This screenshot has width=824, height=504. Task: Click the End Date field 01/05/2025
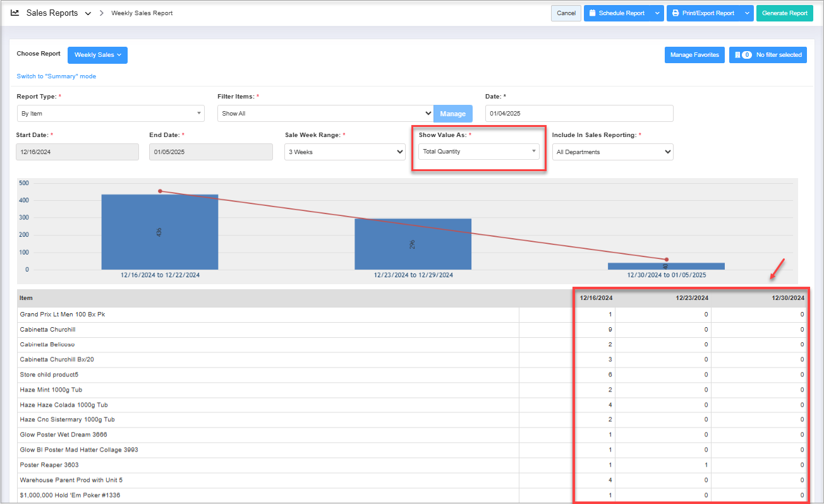click(211, 152)
